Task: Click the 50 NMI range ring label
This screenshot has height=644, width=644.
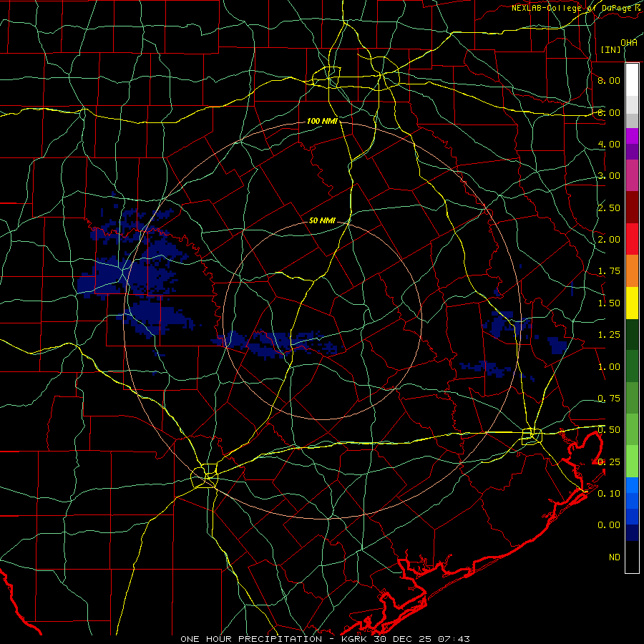Action: tap(323, 220)
